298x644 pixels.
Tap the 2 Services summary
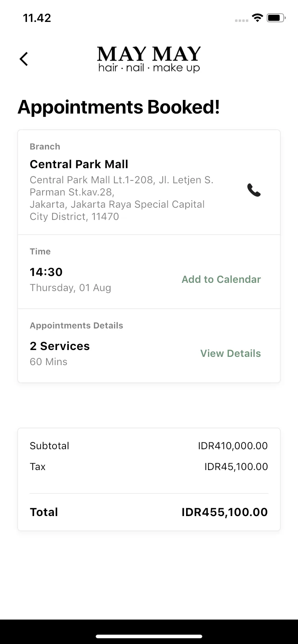pos(60,346)
